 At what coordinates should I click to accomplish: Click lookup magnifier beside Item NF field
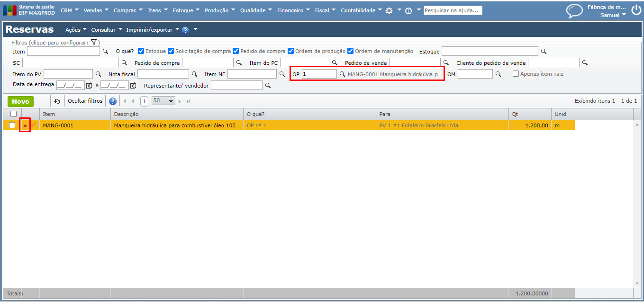click(282, 74)
